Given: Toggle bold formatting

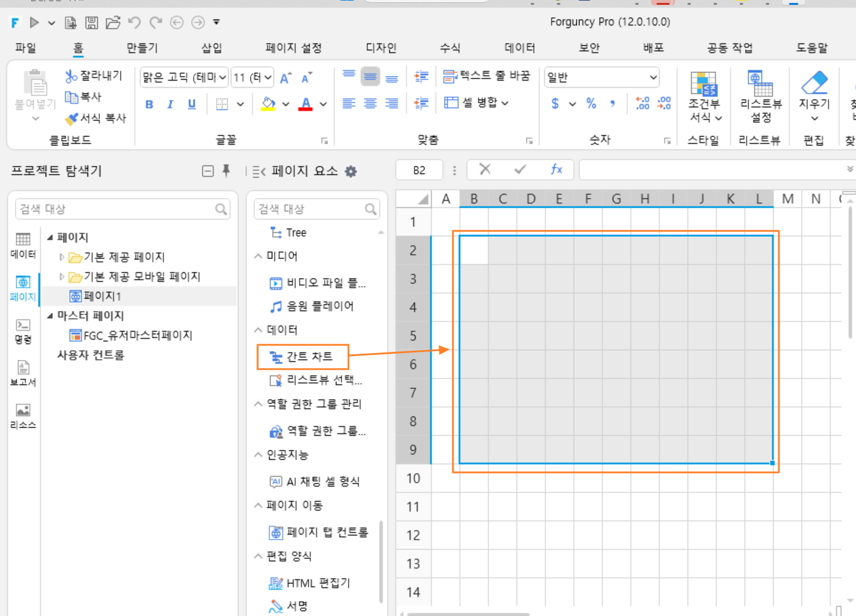Looking at the screenshot, I should (150, 104).
